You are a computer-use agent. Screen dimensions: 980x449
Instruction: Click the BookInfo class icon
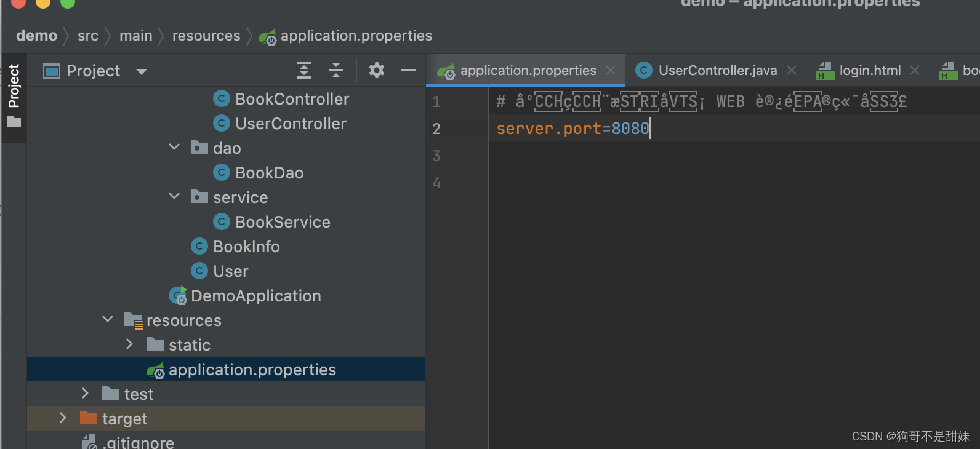[x=199, y=246]
